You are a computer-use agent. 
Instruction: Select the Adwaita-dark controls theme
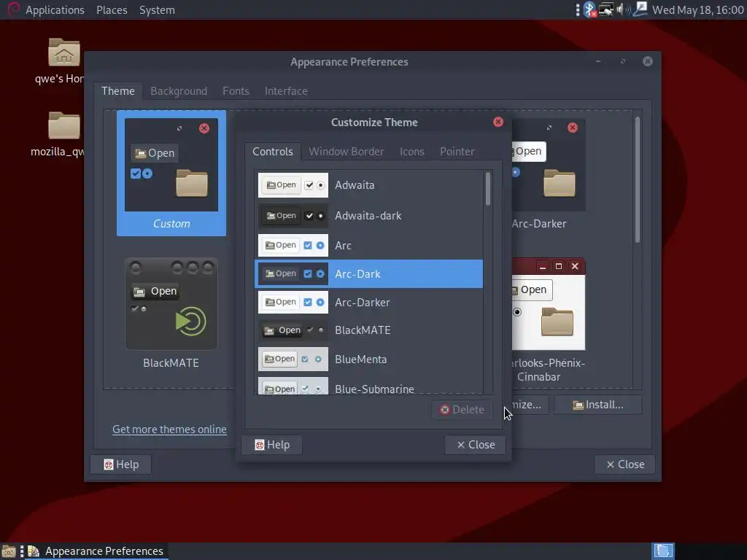point(368,216)
